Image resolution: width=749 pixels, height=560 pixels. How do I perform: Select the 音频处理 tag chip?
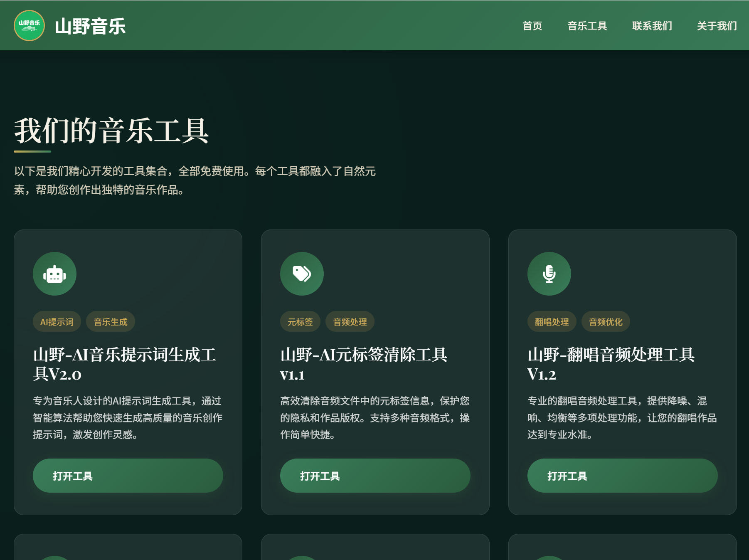[350, 321]
